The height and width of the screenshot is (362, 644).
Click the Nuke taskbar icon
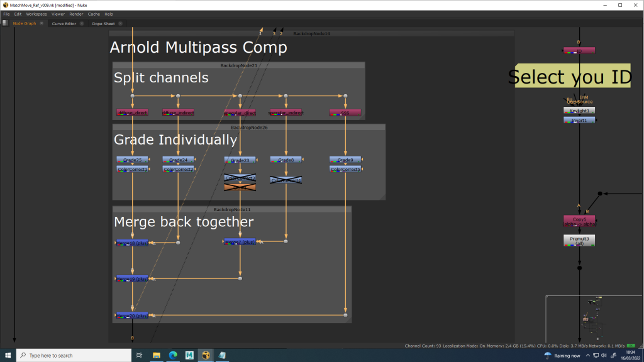(206, 356)
